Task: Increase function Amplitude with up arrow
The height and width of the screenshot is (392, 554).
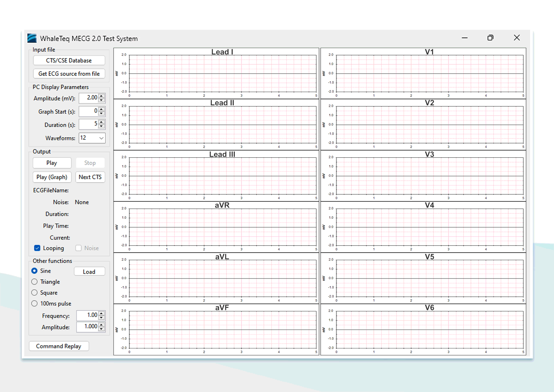Action: [x=101, y=325]
